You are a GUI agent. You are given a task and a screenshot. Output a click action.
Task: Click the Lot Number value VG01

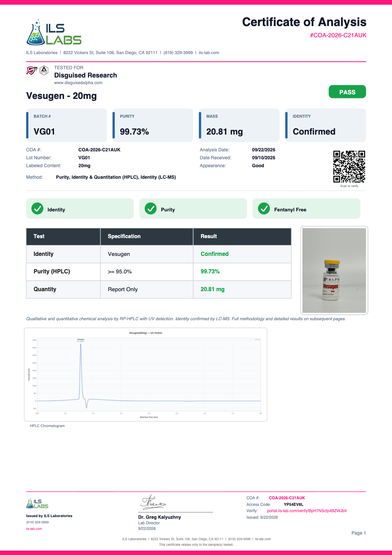[84, 158]
